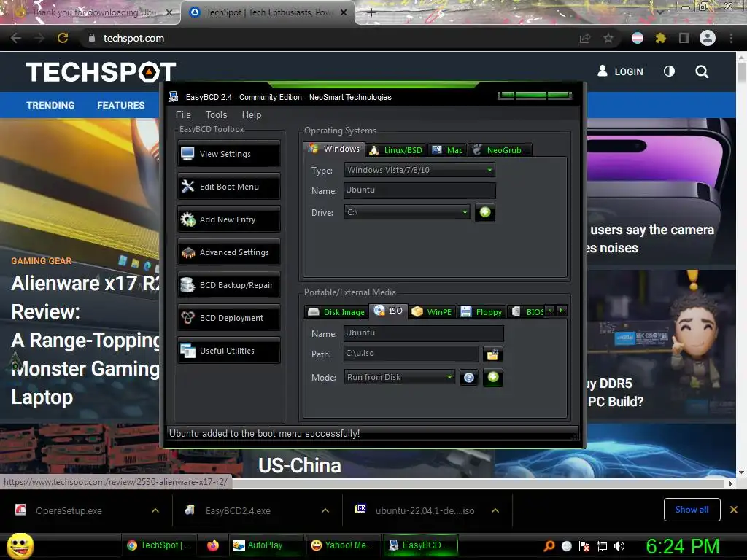Click the Firefox icon on taskbar
The width and height of the screenshot is (747, 560).
tap(213, 545)
